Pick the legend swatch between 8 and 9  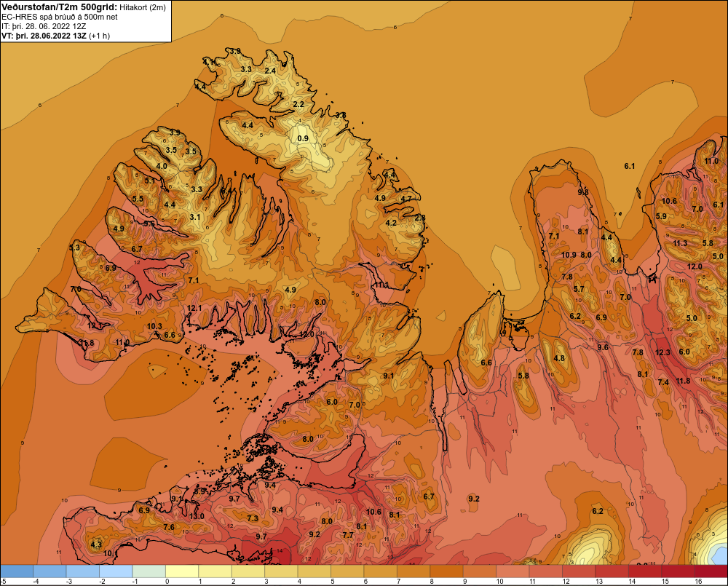pos(446,571)
